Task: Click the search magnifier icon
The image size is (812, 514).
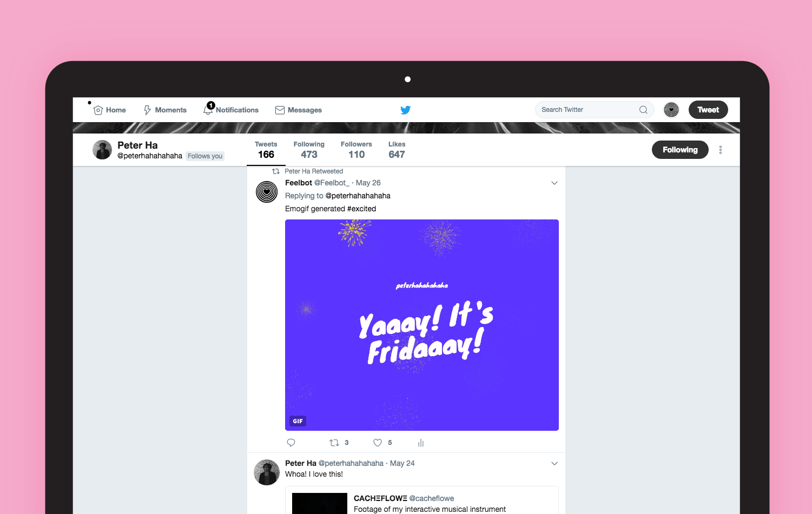Action: (x=643, y=110)
